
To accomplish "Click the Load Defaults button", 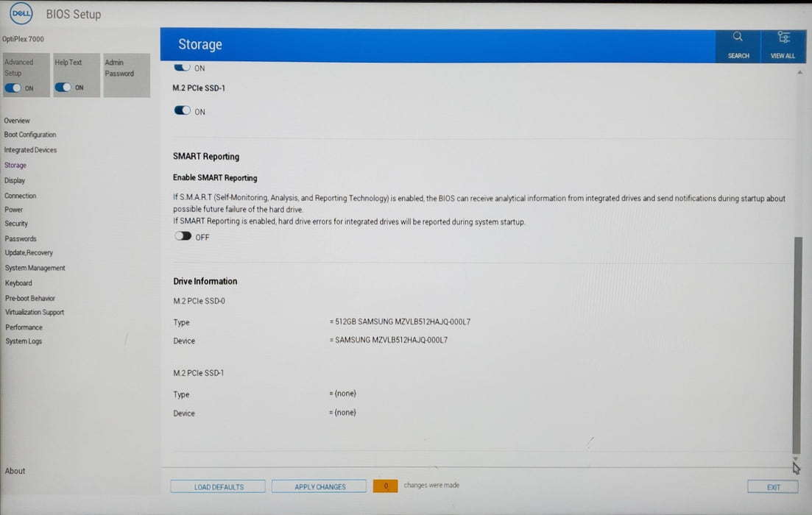I will pyautogui.click(x=218, y=487).
